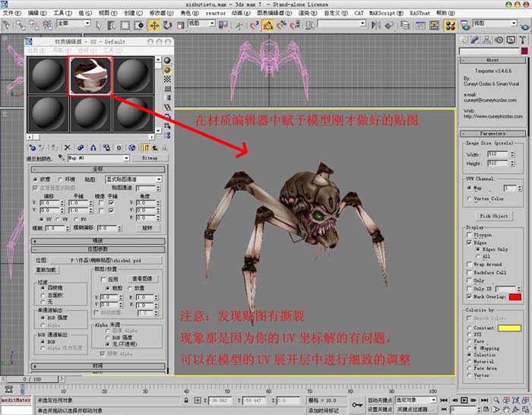Open the 编辑(E) menu

37,13
